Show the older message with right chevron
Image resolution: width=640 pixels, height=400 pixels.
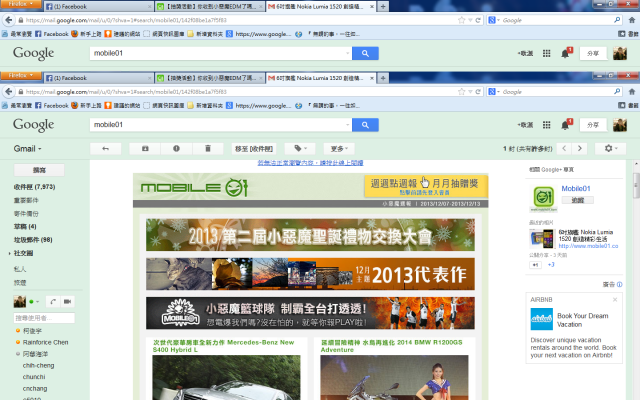(x=580, y=149)
